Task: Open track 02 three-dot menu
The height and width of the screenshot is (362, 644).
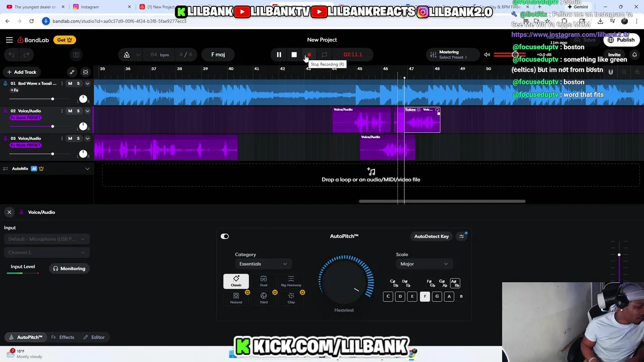Action: (x=62, y=111)
